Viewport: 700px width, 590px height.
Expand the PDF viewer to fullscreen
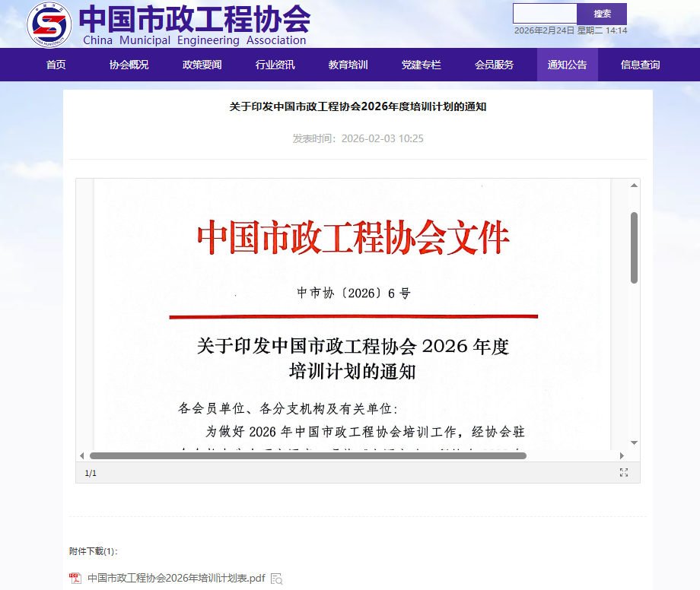pyautogui.click(x=624, y=472)
